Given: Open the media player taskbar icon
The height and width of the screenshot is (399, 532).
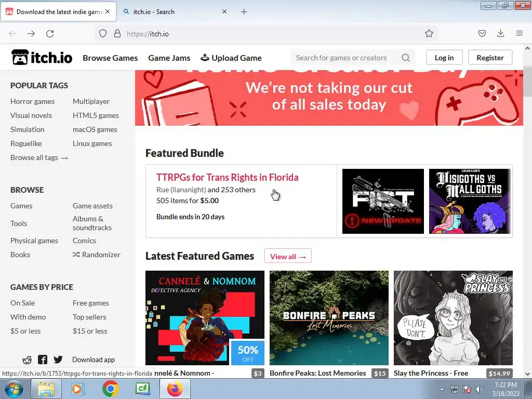Looking at the screenshot, I should 77,389.
